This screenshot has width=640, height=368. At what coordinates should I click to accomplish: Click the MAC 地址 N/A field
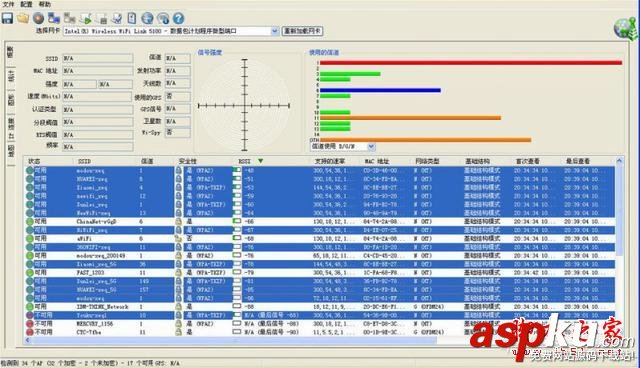pyautogui.click(x=98, y=71)
